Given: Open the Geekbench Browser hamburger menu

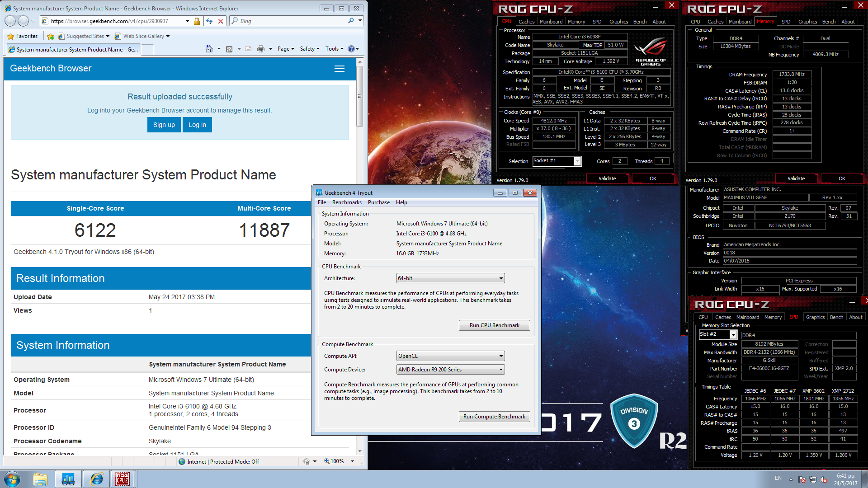Looking at the screenshot, I should coord(340,69).
